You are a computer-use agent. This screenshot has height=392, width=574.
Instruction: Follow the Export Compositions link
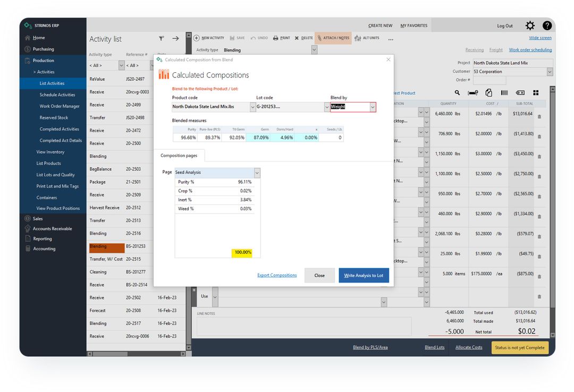tap(276, 275)
